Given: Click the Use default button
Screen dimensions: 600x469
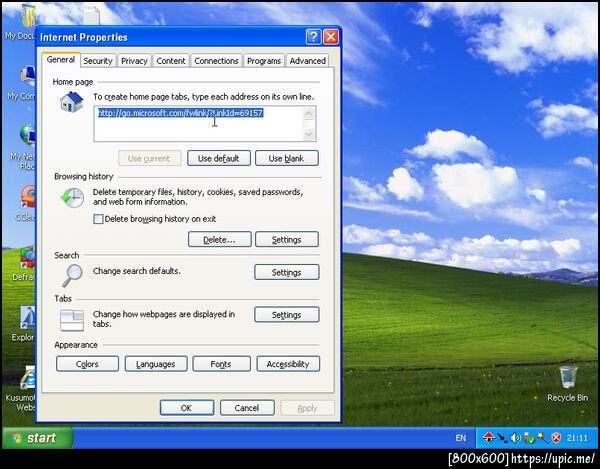Looking at the screenshot, I should [218, 158].
